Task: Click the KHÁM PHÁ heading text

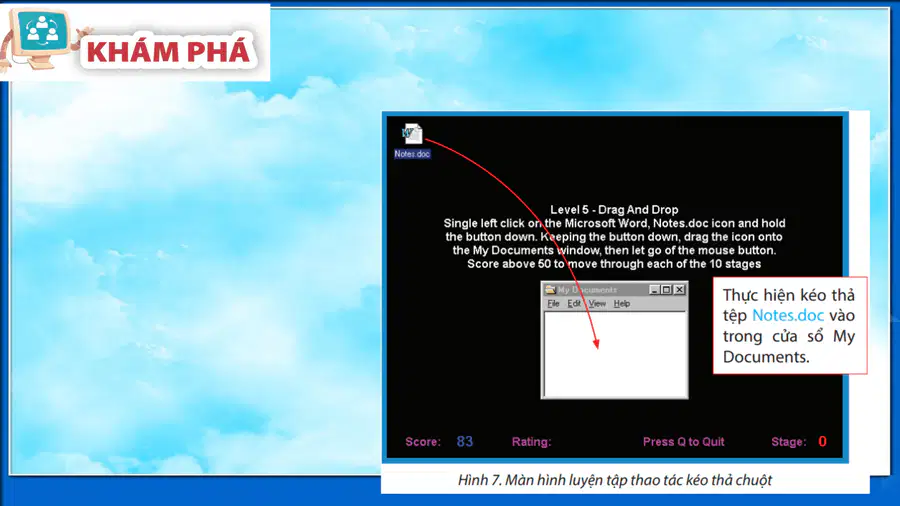Action: [168, 52]
